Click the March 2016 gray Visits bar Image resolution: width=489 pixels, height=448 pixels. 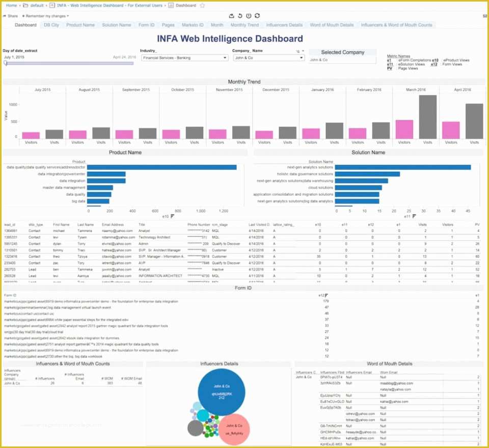coord(427,117)
